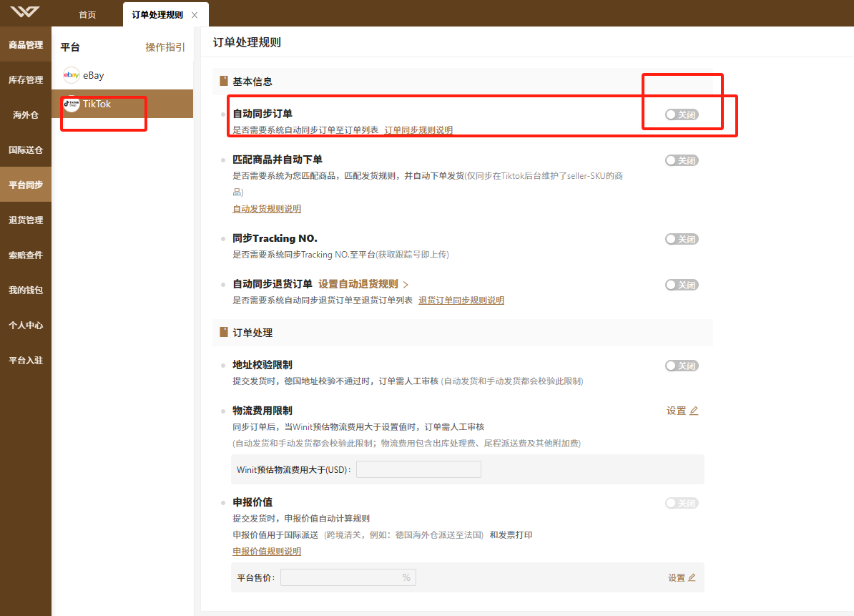This screenshot has height=616, width=854.
Task: Open the 库存管理 sidebar menu
Action: pos(26,79)
